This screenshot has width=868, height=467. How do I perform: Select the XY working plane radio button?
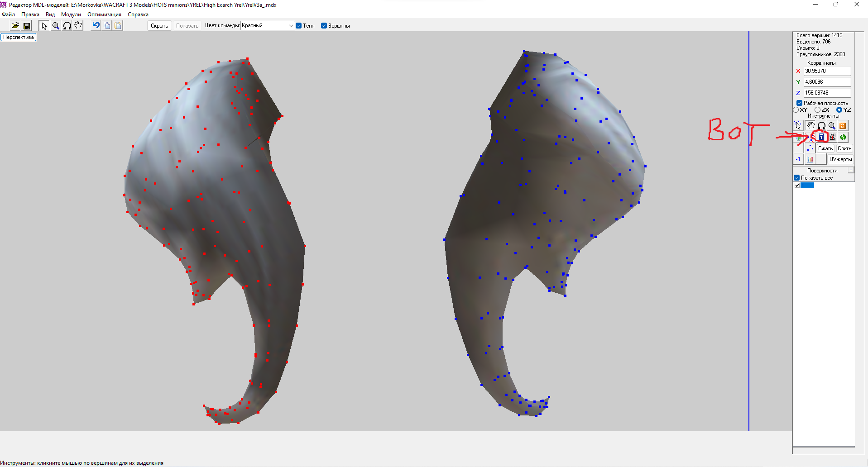pos(796,110)
